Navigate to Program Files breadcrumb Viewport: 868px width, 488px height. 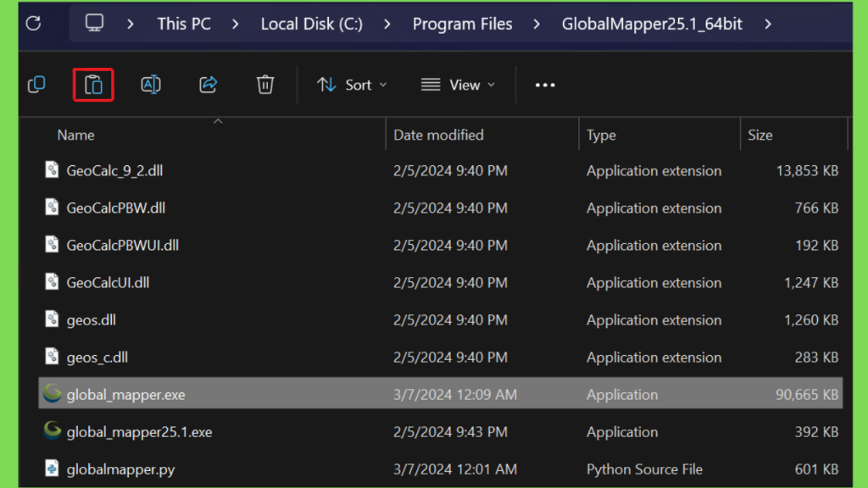tap(462, 24)
